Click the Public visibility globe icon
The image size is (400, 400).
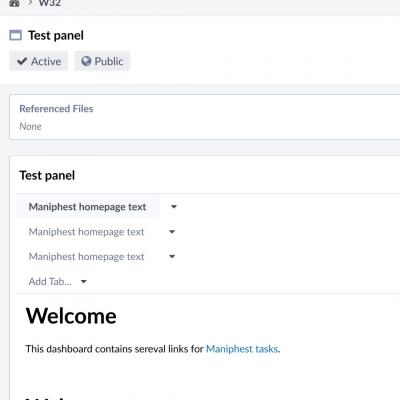coord(86,61)
